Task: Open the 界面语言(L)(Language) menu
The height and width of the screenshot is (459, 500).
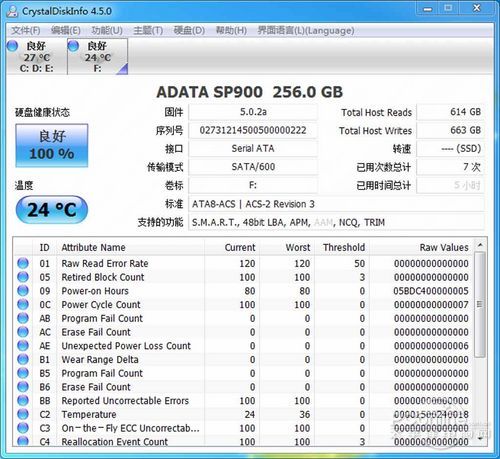Action: pos(306,31)
